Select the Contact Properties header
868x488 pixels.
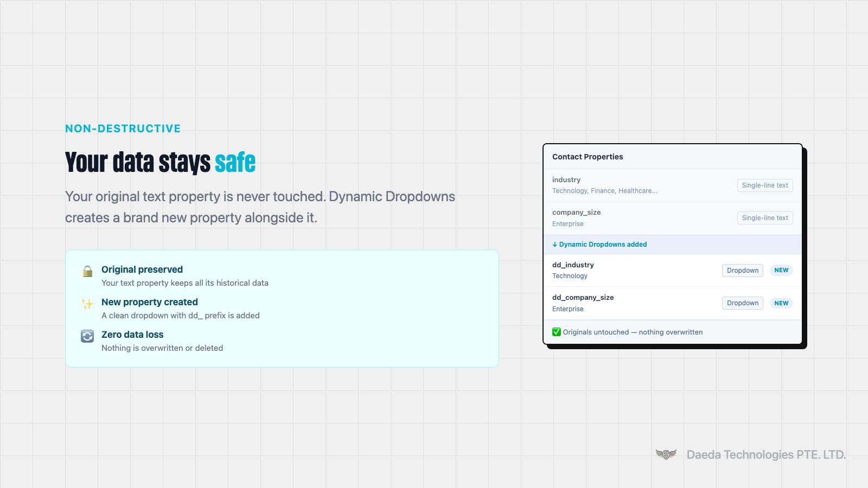[588, 157]
